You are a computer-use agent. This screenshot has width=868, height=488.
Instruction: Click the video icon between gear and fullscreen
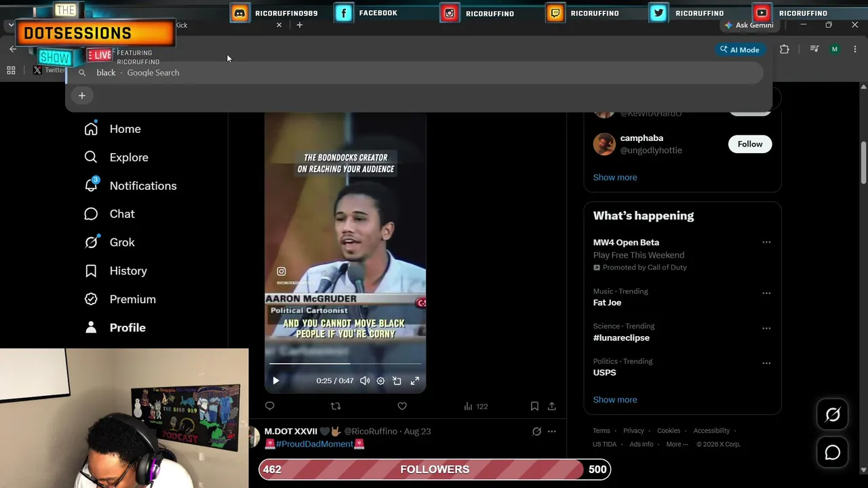tap(397, 381)
